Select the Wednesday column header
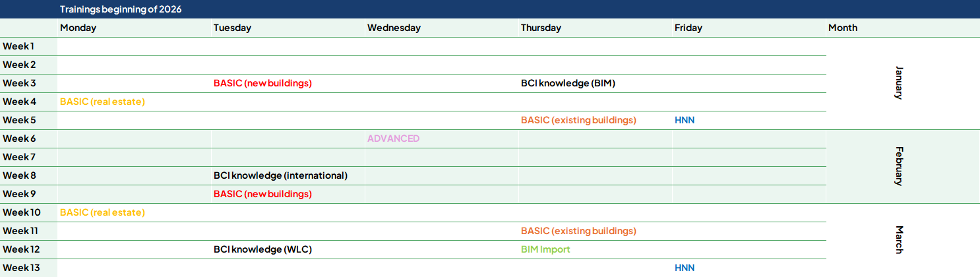Viewport: 980px width, 277px height. pyautogui.click(x=394, y=28)
